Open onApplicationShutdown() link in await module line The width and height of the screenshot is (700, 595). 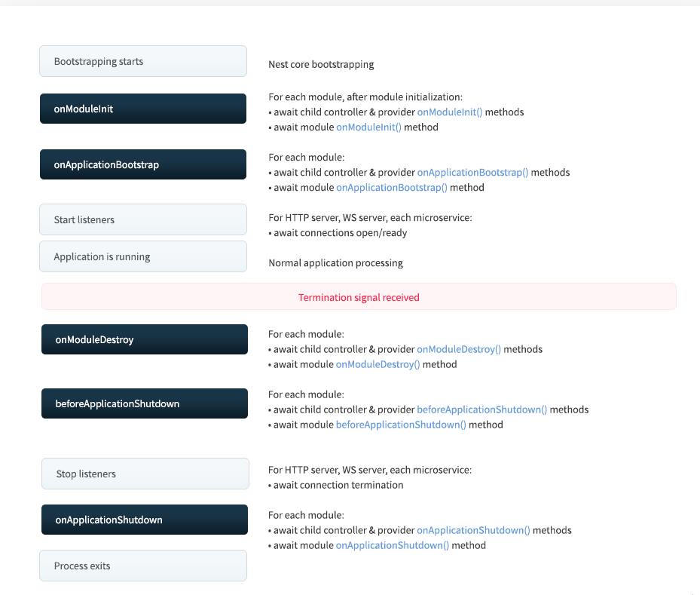tap(393, 545)
